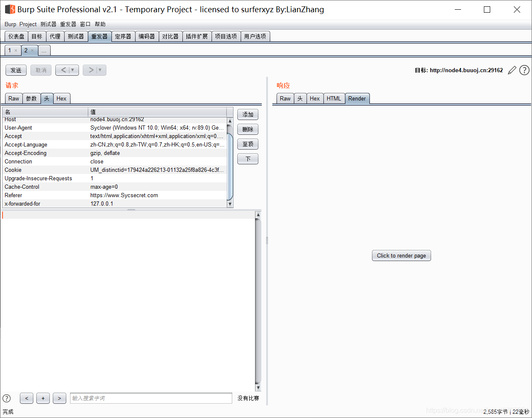This screenshot has width=532, height=418.
Task: Click the 值 column header
Action: (x=157, y=112)
